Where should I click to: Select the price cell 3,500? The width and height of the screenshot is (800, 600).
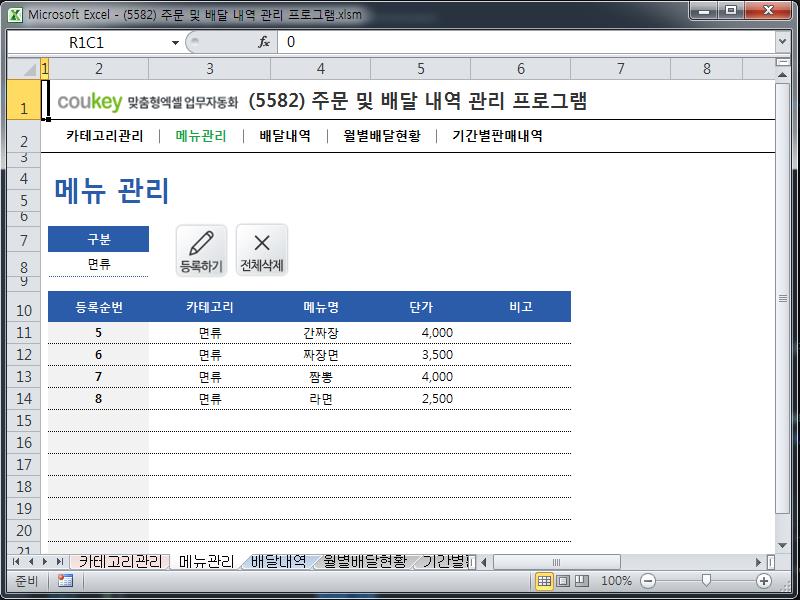[x=420, y=355]
